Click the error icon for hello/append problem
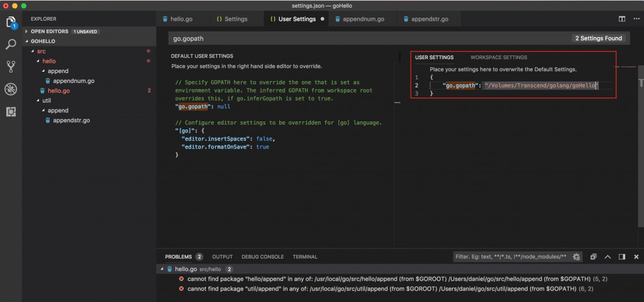The height and width of the screenshot is (302, 644). coord(181,279)
